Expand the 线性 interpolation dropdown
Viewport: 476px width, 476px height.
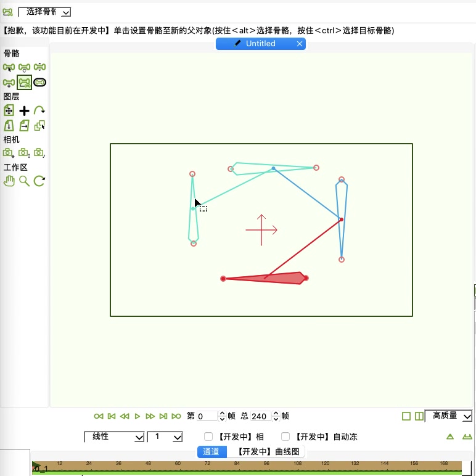click(114, 437)
